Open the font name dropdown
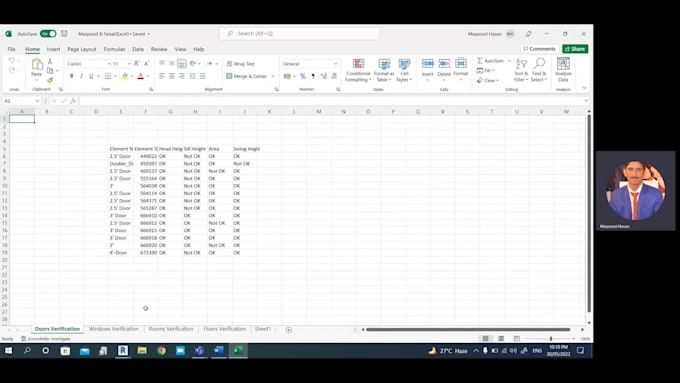The image size is (680, 383). (109, 64)
